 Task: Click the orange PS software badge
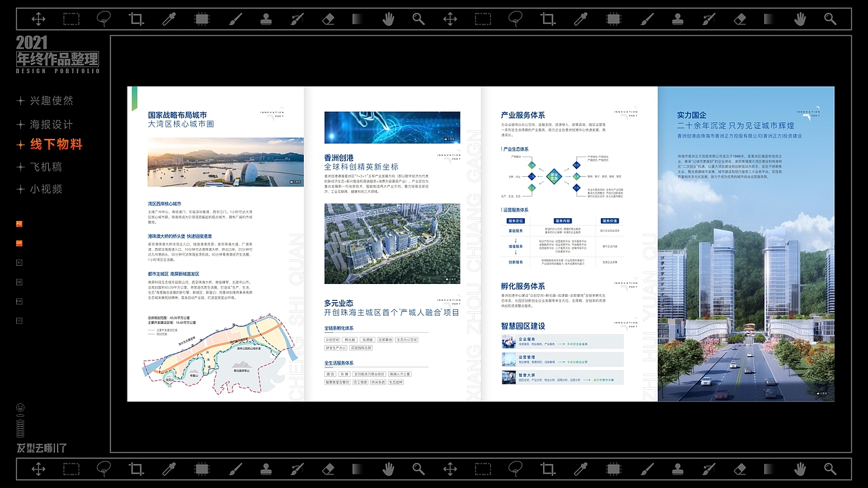(x=20, y=224)
